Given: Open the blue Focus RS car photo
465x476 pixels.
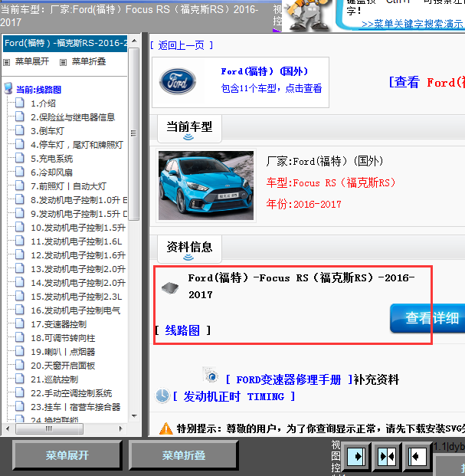Looking at the screenshot, I should [x=206, y=185].
